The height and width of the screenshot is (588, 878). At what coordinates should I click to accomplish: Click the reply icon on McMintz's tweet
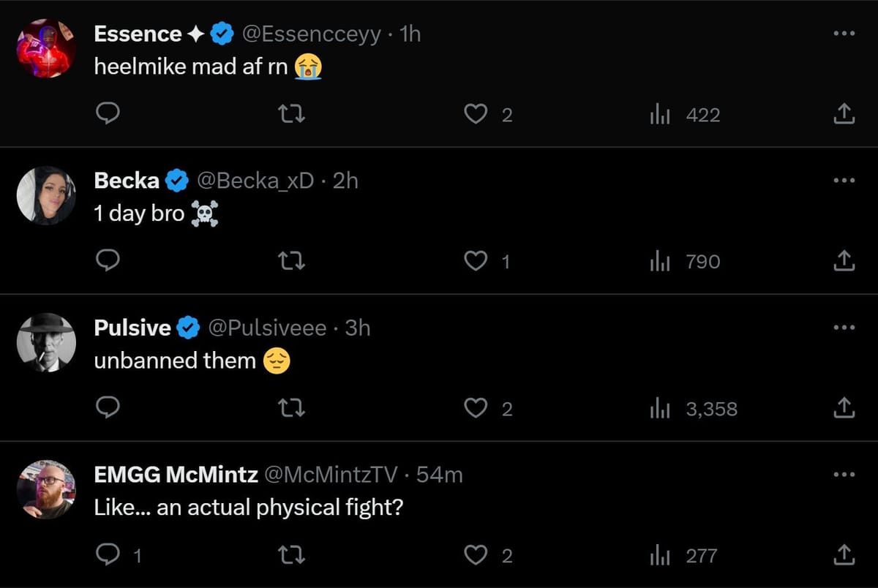108,554
